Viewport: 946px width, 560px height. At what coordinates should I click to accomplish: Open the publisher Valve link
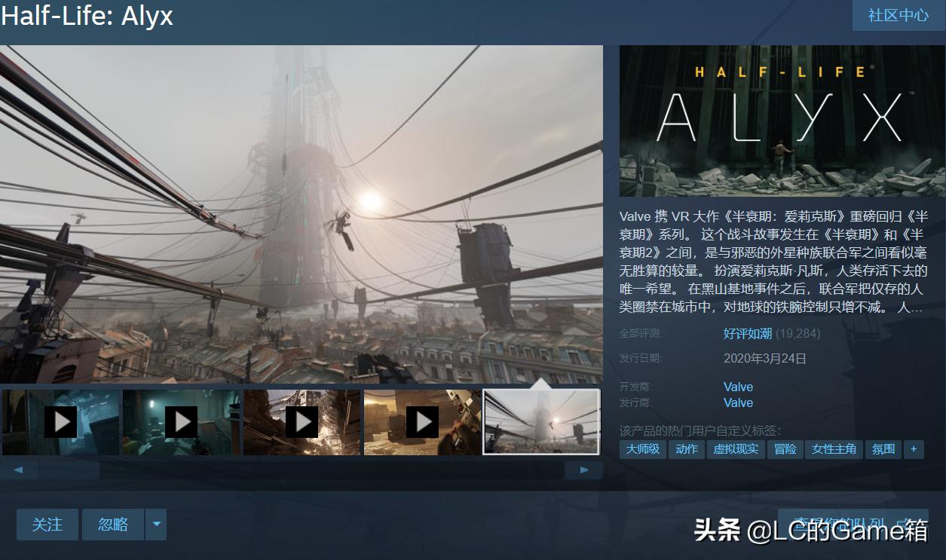point(738,402)
